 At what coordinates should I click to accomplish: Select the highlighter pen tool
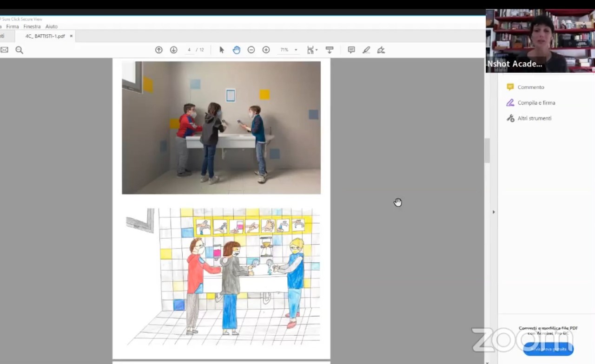pyautogui.click(x=366, y=50)
